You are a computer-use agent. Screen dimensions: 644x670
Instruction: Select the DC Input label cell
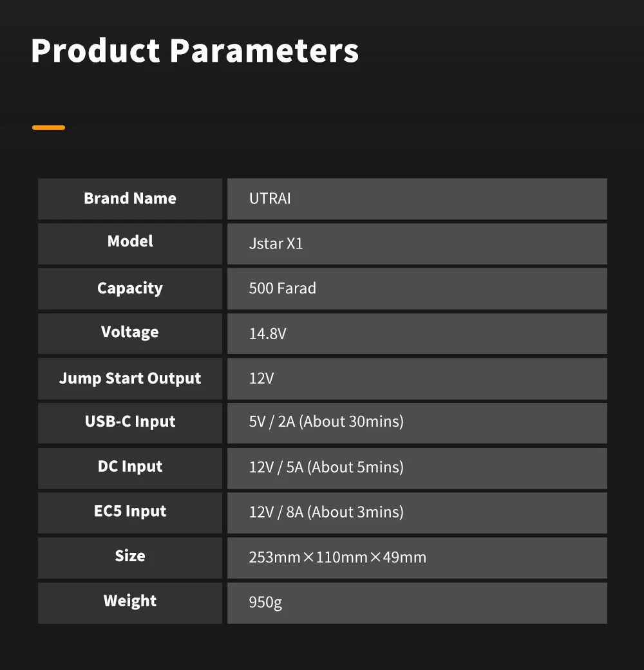point(130,467)
